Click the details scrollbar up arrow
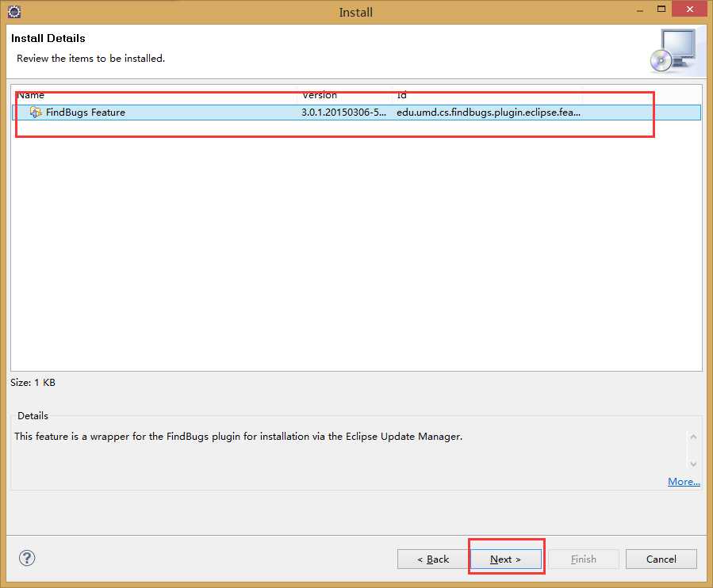Image resolution: width=713 pixels, height=588 pixels. 693,437
